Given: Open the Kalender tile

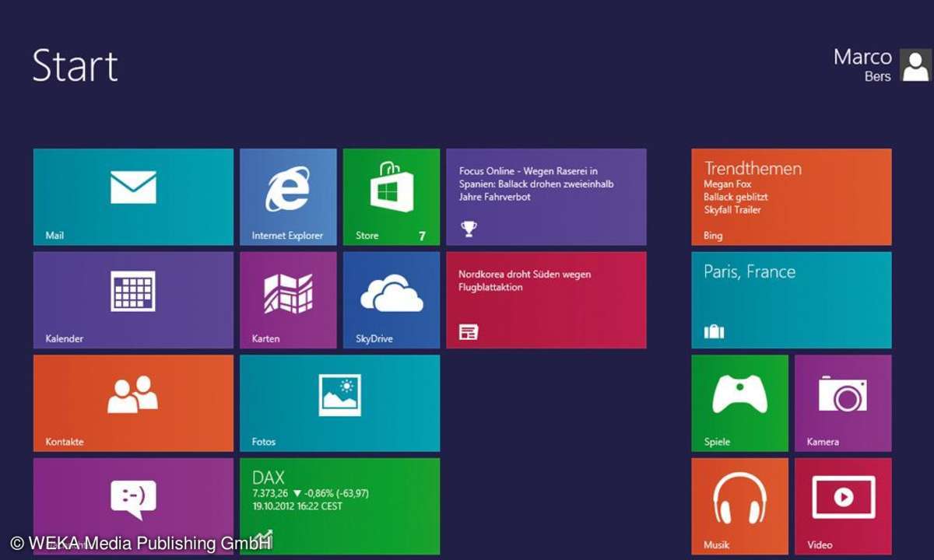Looking at the screenshot, I should point(133,300).
